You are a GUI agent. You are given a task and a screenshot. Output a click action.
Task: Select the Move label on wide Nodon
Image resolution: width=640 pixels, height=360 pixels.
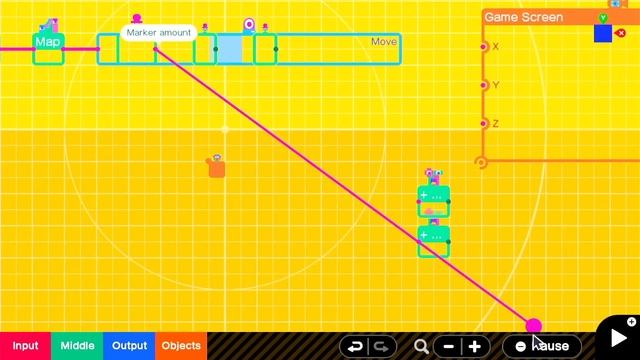(384, 42)
